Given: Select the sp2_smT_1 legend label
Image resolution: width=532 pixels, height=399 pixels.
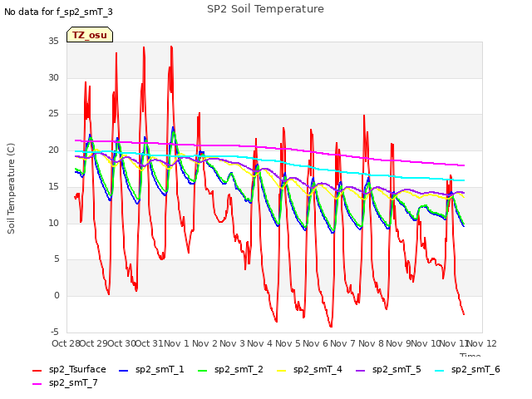Looking at the screenshot, I should 160,369.
